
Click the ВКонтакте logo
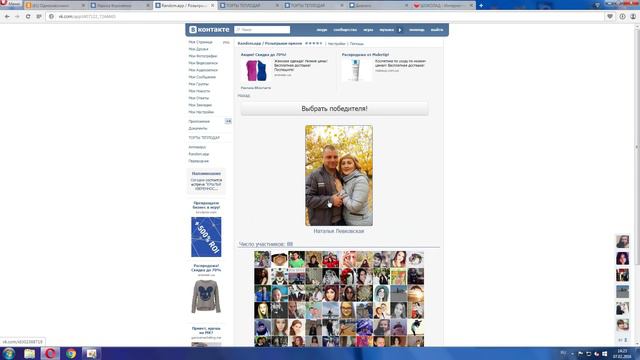[209, 30]
